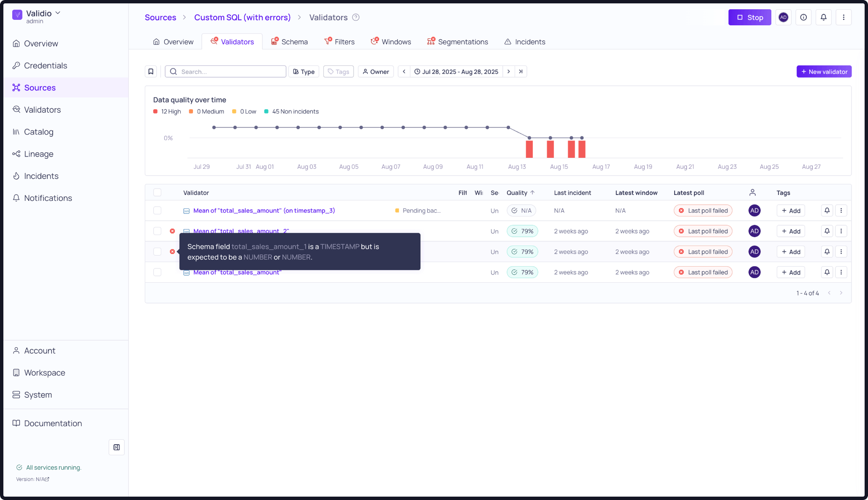868x500 pixels.
Task: Expand the Valididio workspace dropdown
Action: [58, 13]
